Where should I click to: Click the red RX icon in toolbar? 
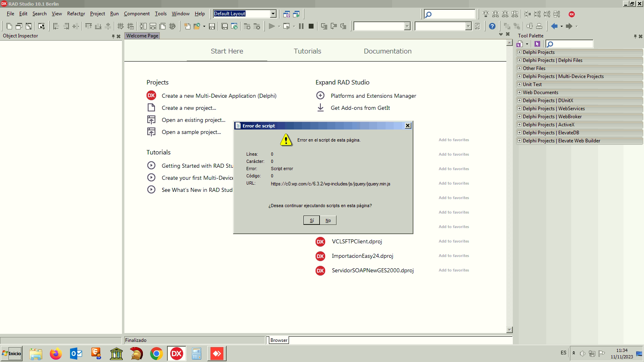click(572, 14)
